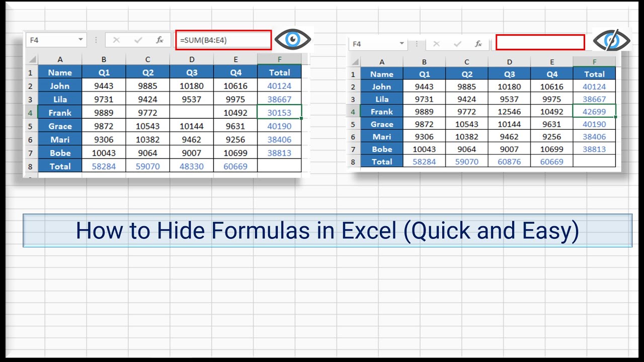Click the Q3 total cell showing 48330
644x362 pixels.
click(x=192, y=166)
